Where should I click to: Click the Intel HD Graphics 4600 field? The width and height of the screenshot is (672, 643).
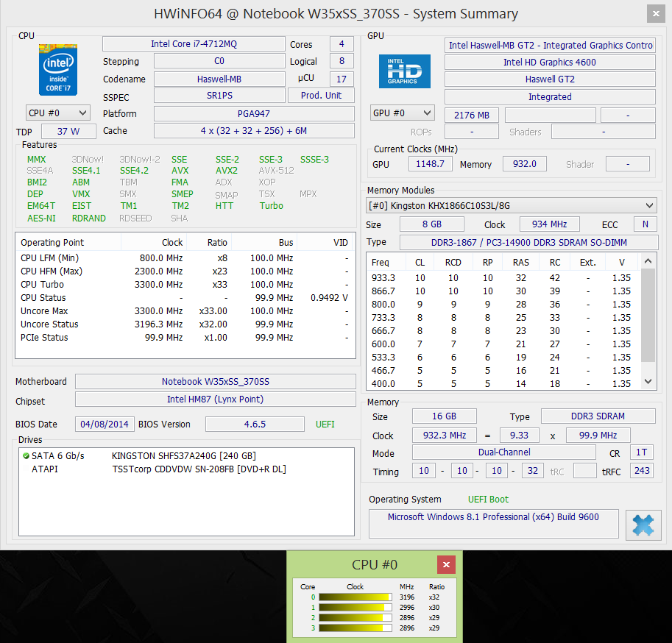(550, 62)
